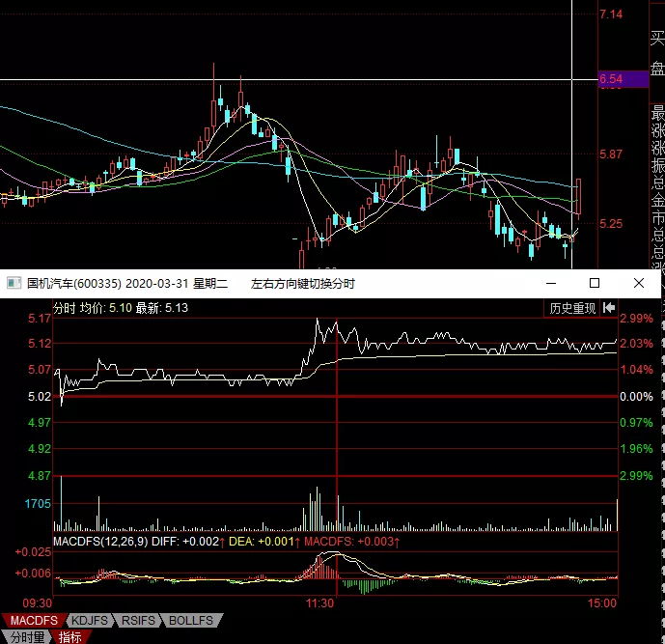Click the window icon left of 国机汽车 title
The width and height of the screenshot is (665, 644).
point(14,283)
